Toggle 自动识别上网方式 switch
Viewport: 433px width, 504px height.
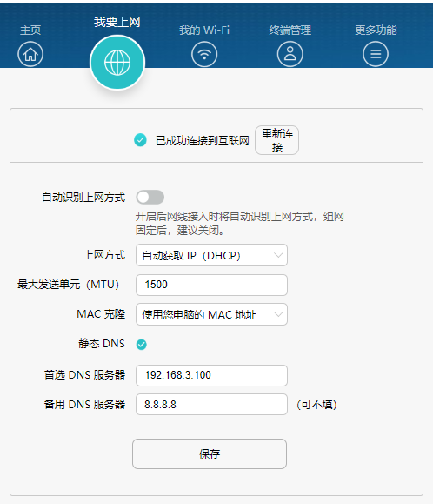pyautogui.click(x=150, y=197)
